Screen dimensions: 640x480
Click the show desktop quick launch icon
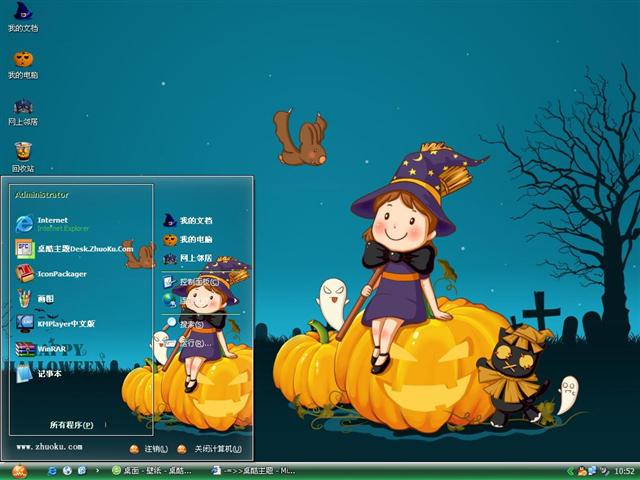82,471
